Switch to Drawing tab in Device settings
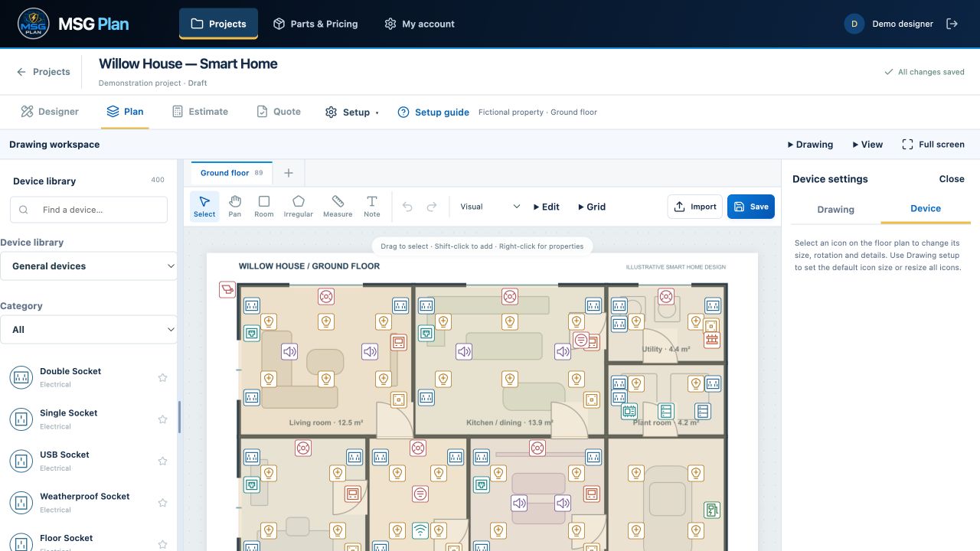The image size is (980, 551). [835, 209]
